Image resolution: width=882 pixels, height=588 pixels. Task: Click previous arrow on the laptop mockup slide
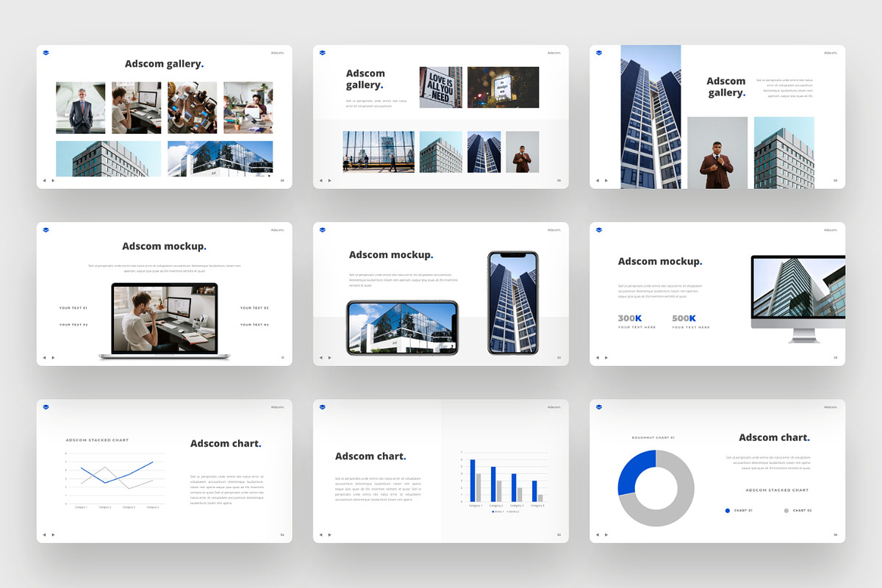(44, 357)
